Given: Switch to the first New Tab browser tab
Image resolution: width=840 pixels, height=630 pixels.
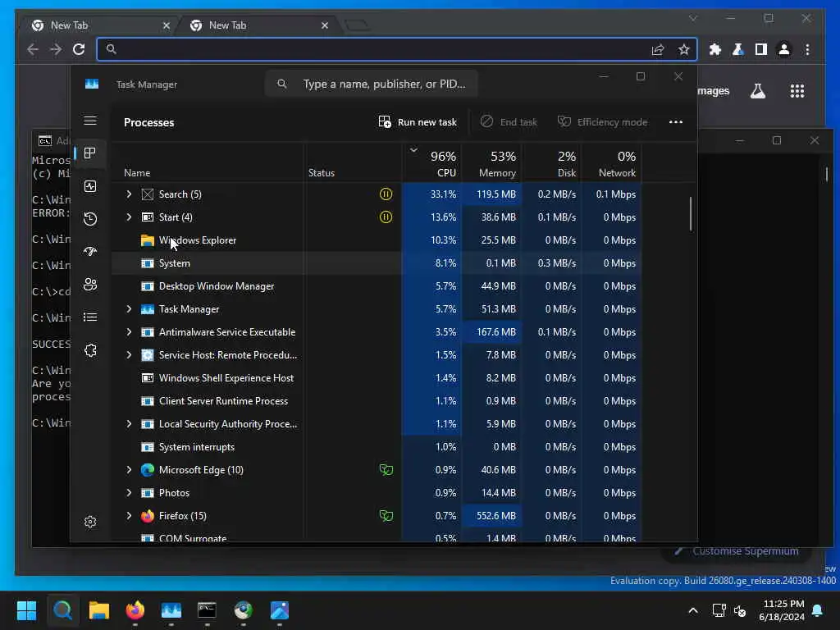Looking at the screenshot, I should click(x=100, y=25).
